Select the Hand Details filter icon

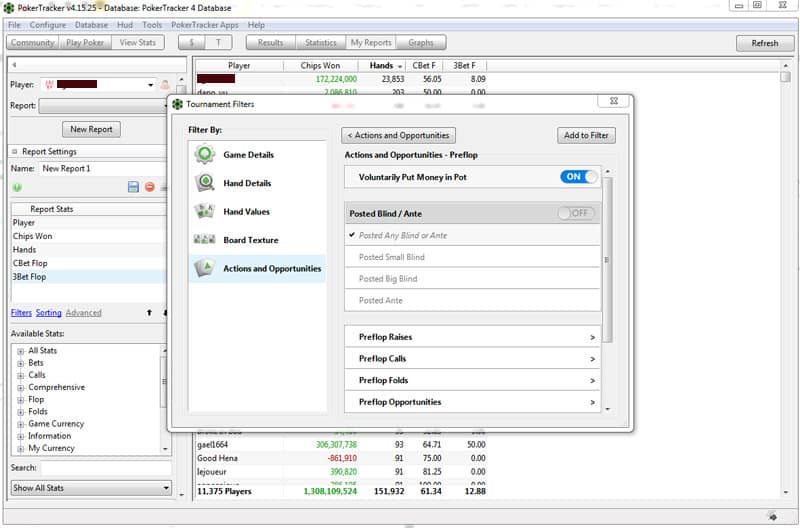click(205, 183)
